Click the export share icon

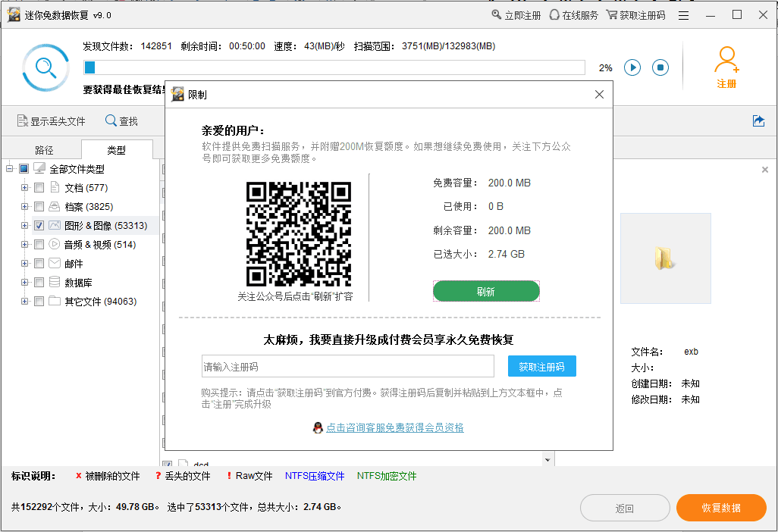click(x=758, y=120)
